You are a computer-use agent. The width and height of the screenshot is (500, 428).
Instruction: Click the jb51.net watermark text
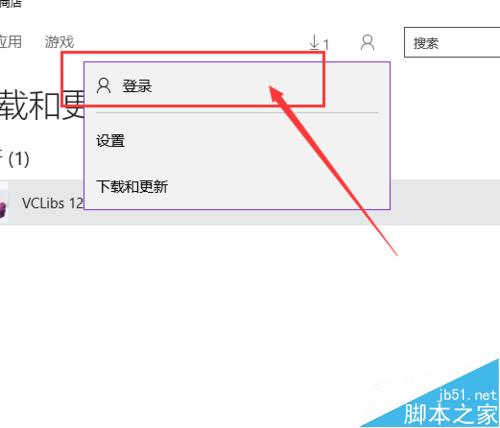point(467,395)
